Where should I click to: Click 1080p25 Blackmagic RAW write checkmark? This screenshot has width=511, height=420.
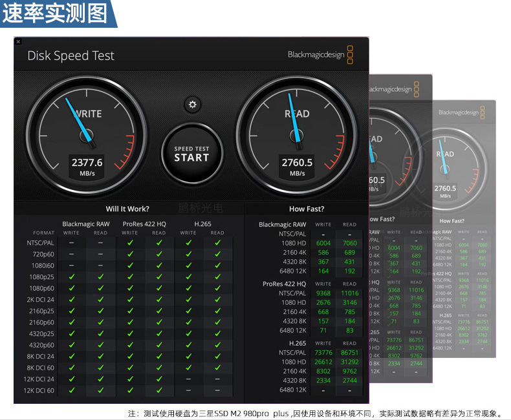click(x=72, y=277)
